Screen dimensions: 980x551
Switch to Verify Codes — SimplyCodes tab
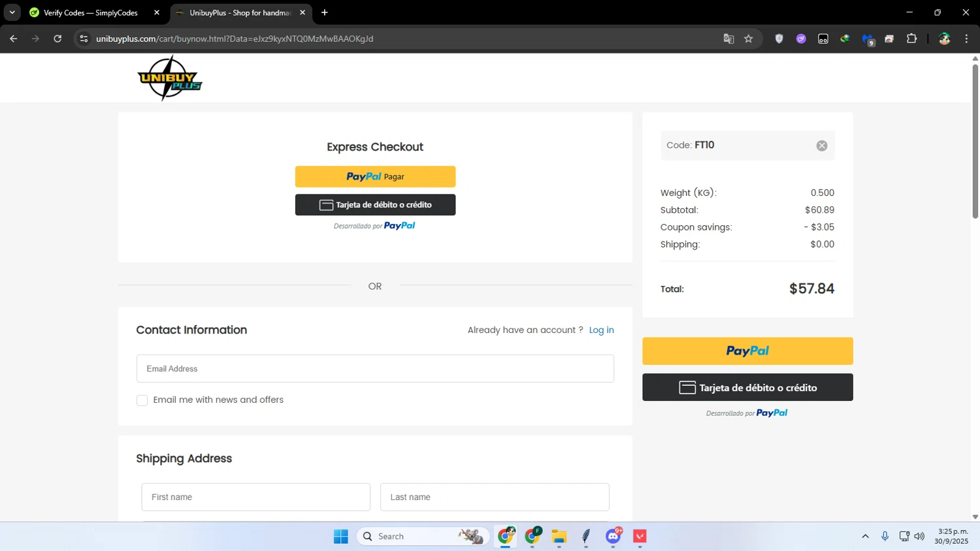[90, 12]
